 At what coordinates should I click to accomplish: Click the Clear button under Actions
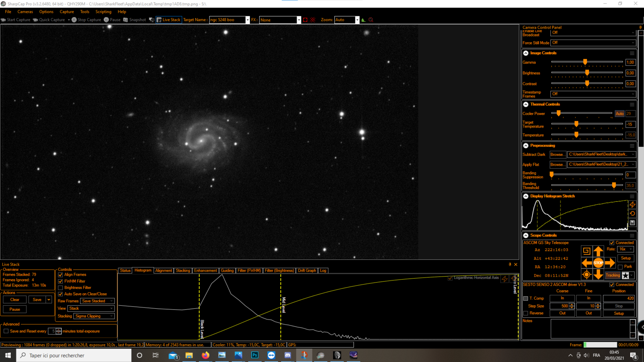click(14, 299)
